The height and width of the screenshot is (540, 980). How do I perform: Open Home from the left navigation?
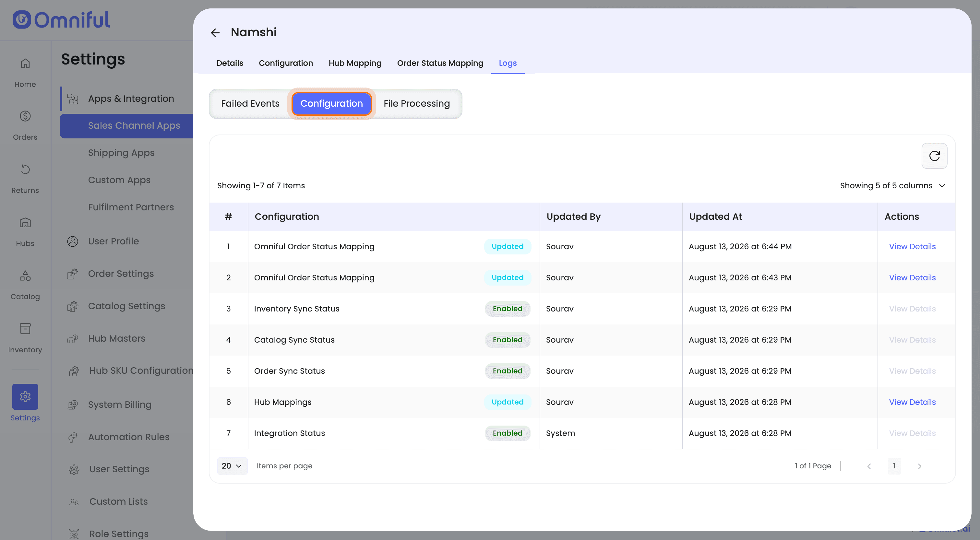pyautogui.click(x=25, y=73)
